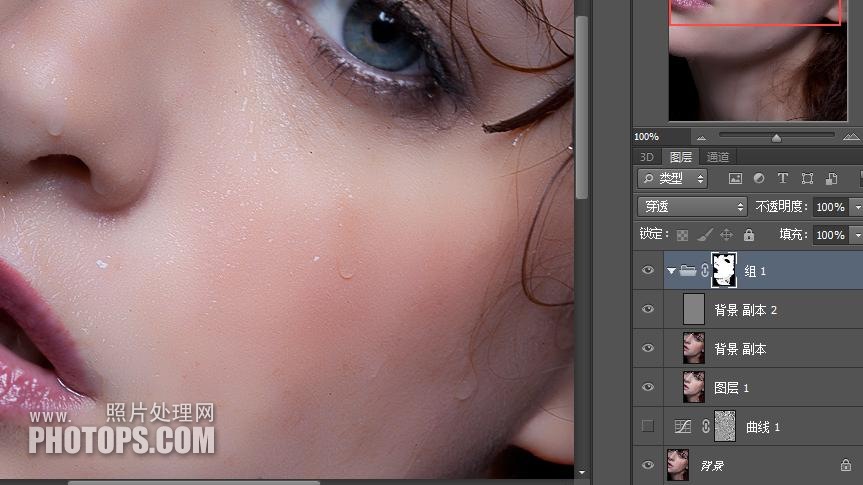The image size is (863, 485).
Task: Click the 填充 100% value field
Action: tap(831, 235)
